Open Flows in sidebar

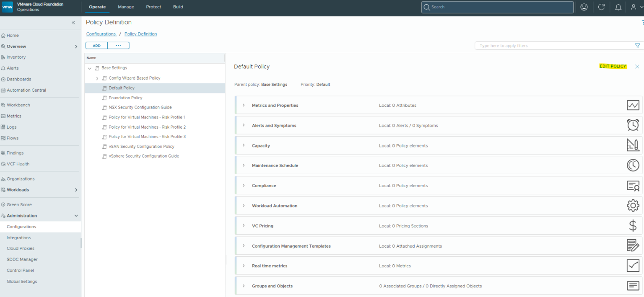tap(12, 138)
